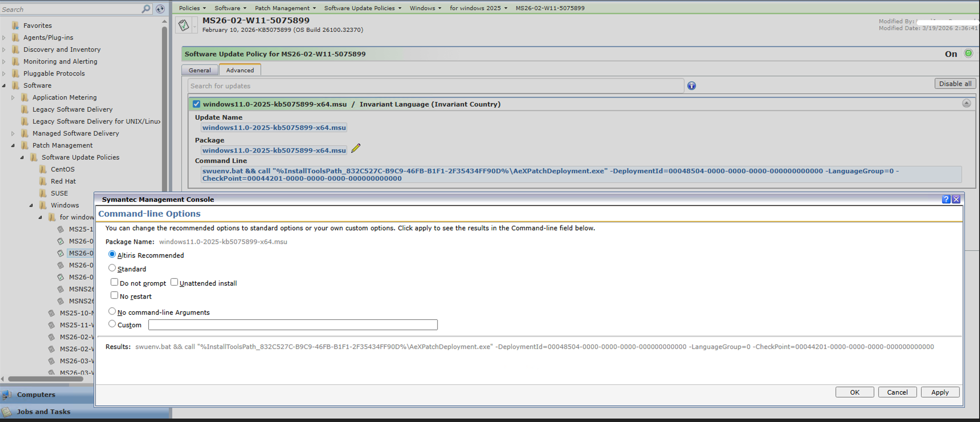Click the CentOS folder icon

[x=43, y=169]
